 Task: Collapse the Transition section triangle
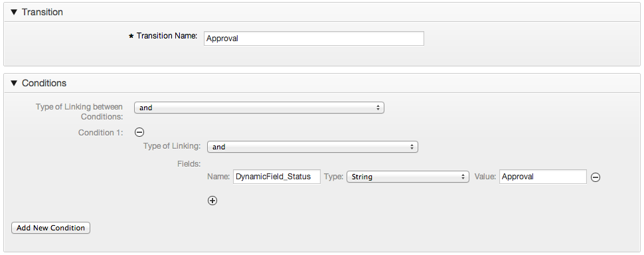pos(14,13)
